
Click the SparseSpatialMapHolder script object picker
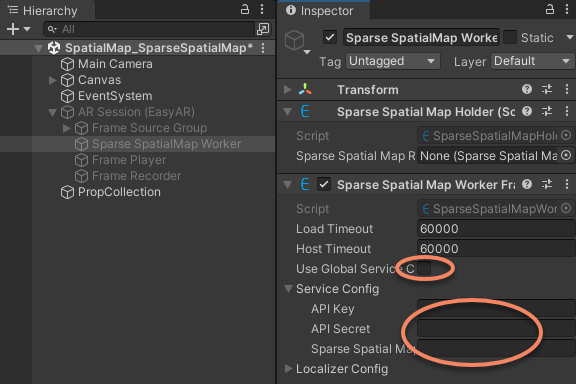566,135
